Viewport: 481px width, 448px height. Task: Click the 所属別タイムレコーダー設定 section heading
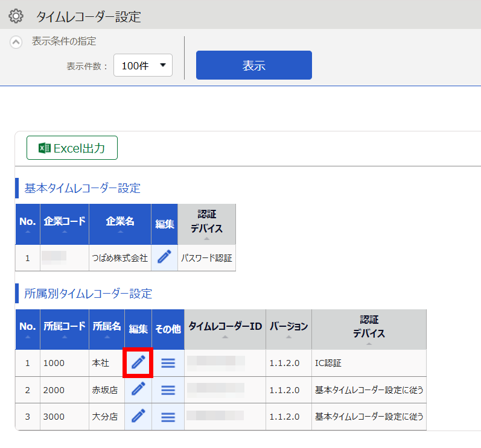click(88, 293)
